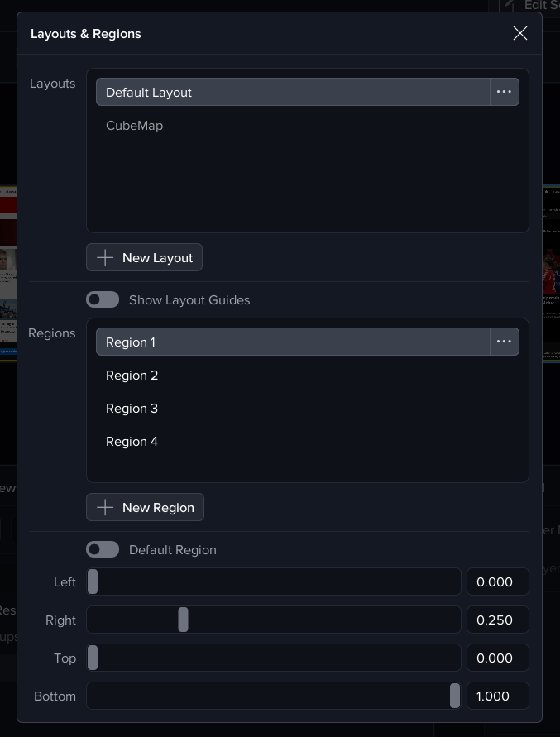Open the Region 1 options ellipsis menu
This screenshot has width=560, height=737.
click(504, 342)
